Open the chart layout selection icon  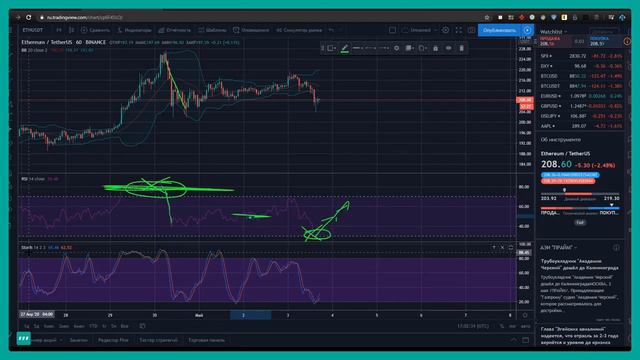(392, 30)
